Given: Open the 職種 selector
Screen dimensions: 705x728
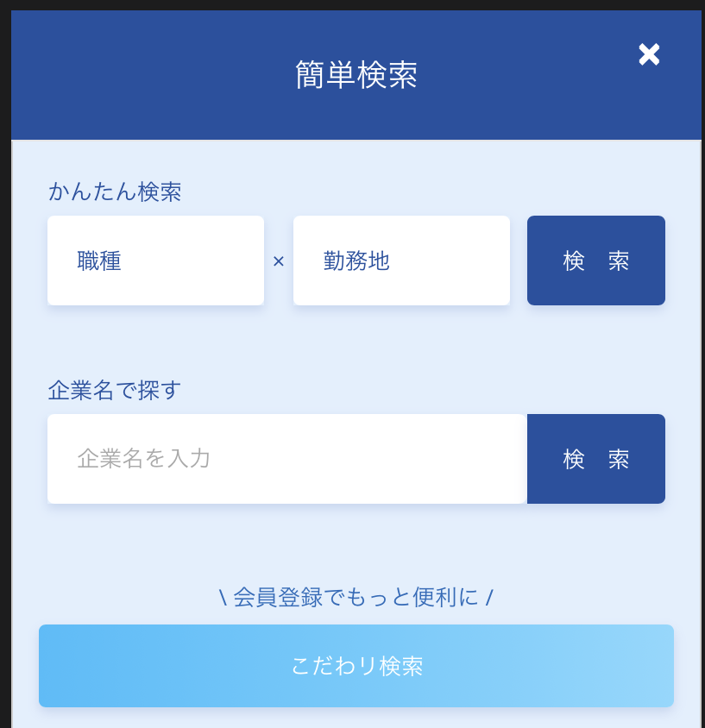Looking at the screenshot, I should pyautogui.click(x=155, y=260).
